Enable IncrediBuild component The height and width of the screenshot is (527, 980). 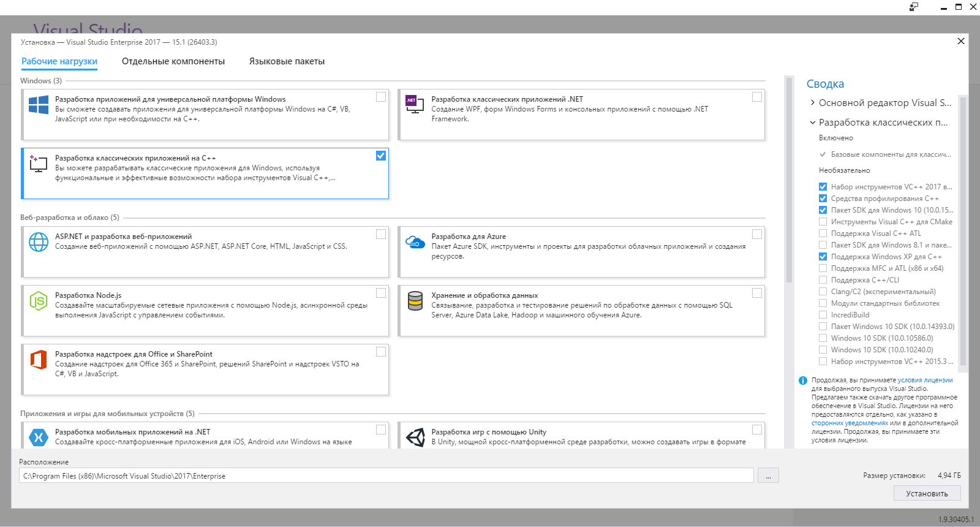tap(823, 315)
